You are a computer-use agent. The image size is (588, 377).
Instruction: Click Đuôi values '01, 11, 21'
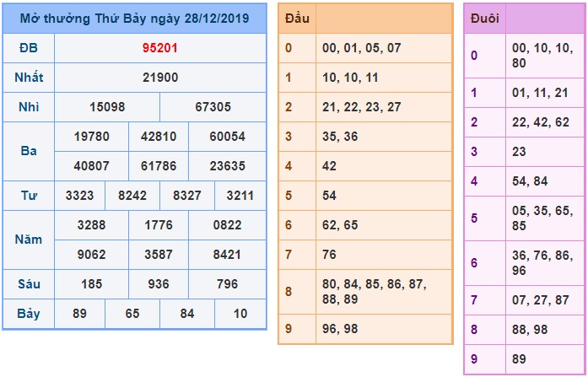pyautogui.click(x=540, y=93)
